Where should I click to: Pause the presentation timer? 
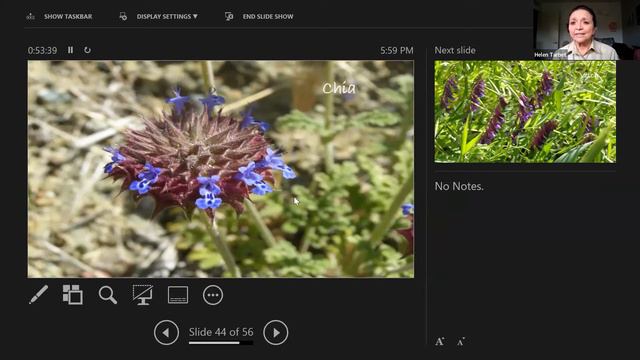click(x=71, y=50)
